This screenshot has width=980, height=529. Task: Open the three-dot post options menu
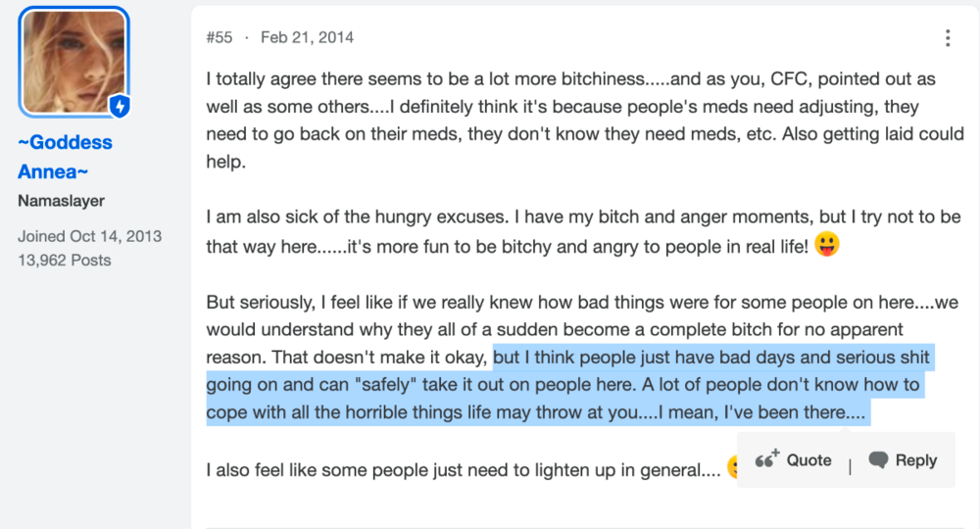pyautogui.click(x=948, y=38)
